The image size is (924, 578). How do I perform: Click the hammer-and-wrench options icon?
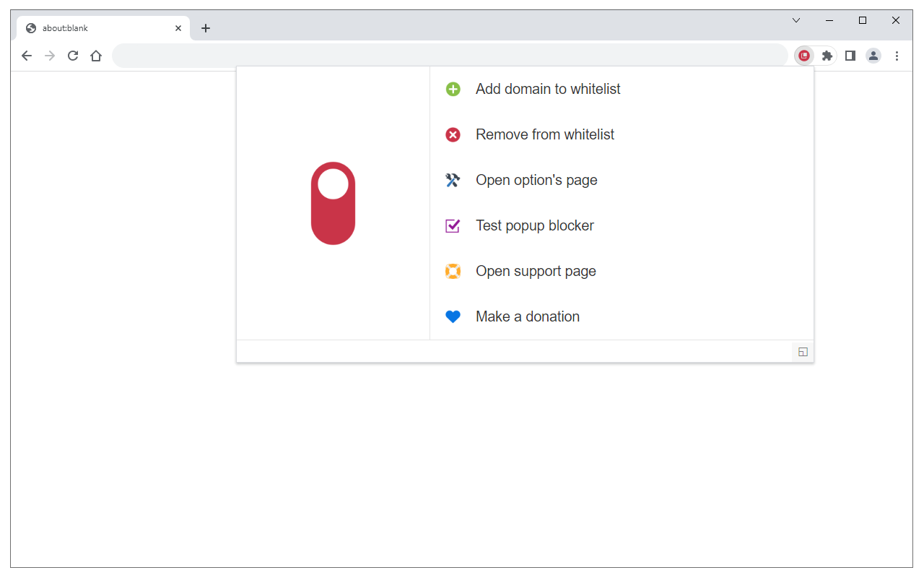pyautogui.click(x=453, y=180)
